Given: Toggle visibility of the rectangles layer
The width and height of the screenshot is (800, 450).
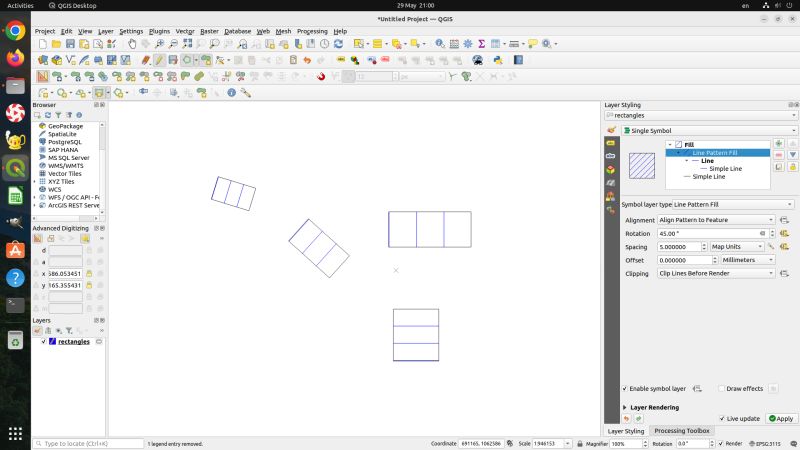Looking at the screenshot, I should coord(43,342).
